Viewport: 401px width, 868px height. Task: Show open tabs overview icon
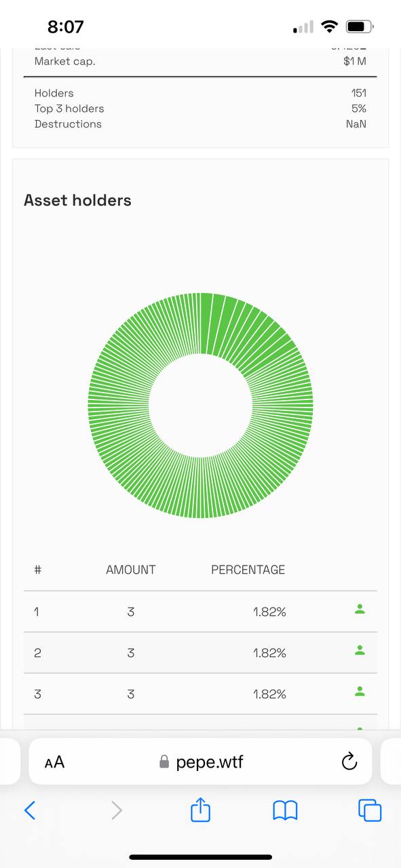(370, 810)
